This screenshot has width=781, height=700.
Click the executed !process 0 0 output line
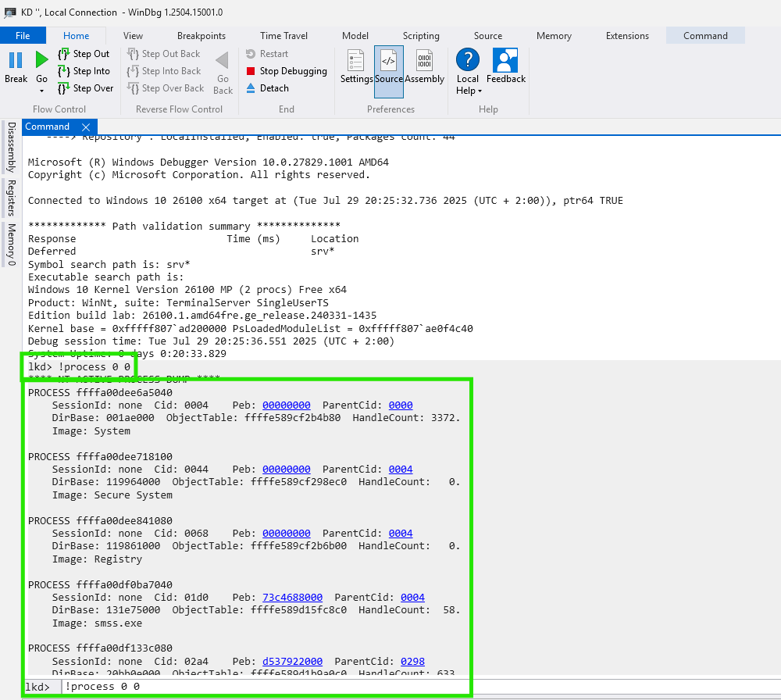point(79,367)
